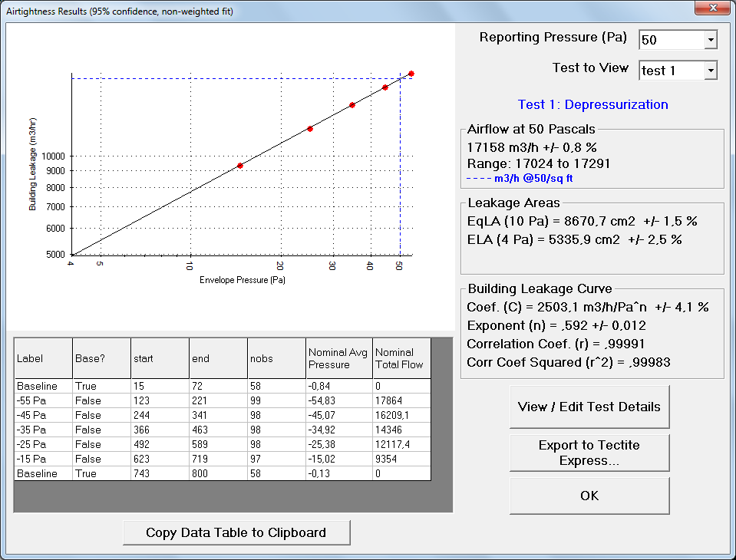This screenshot has height=560, width=736.
Task: Click the View / Edit Test Details button
Action: point(589,407)
